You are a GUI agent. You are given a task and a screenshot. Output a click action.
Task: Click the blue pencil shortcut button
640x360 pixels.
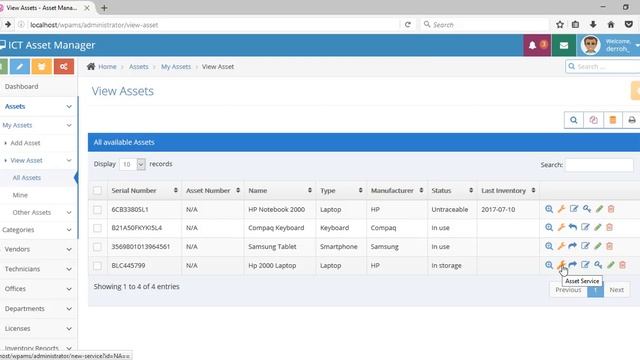pyautogui.click(x=20, y=67)
